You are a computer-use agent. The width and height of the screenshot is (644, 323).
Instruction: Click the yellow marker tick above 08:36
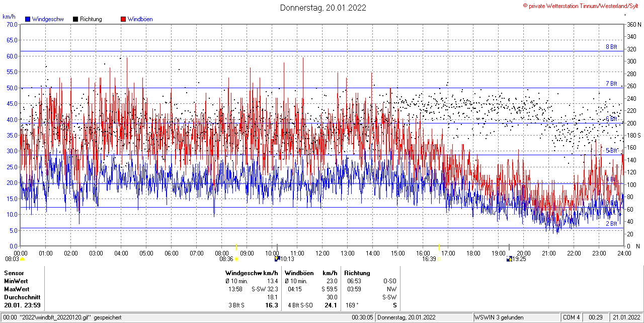coord(236,246)
